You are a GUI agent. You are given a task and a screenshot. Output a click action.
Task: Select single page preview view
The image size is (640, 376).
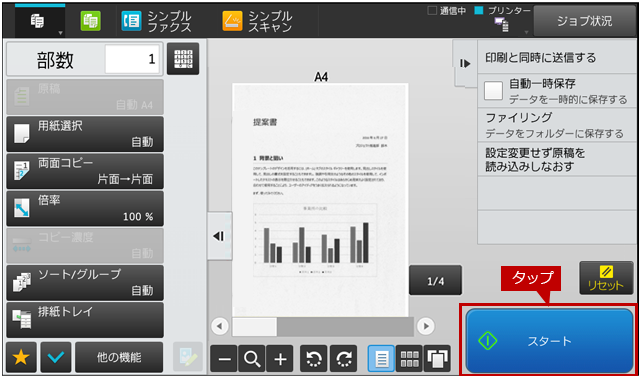pyautogui.click(x=381, y=359)
